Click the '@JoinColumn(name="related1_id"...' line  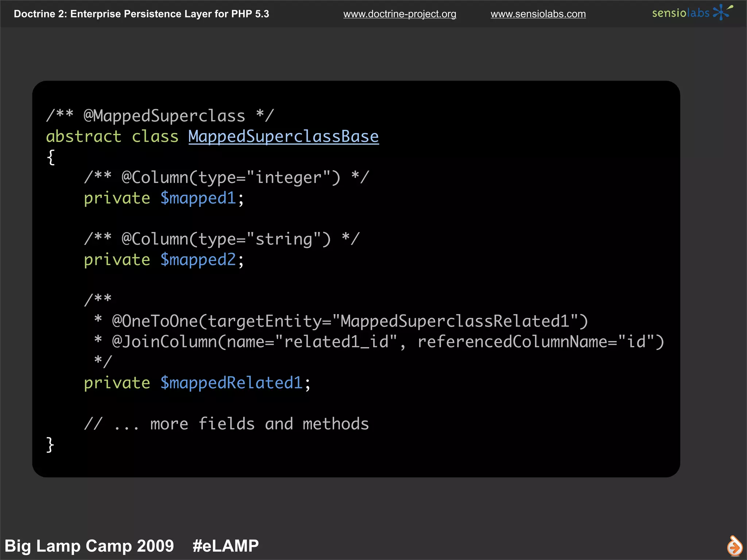379,342
